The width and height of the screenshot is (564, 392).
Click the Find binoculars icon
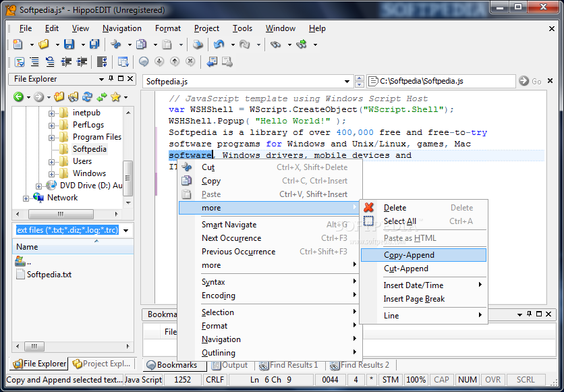(x=275, y=45)
